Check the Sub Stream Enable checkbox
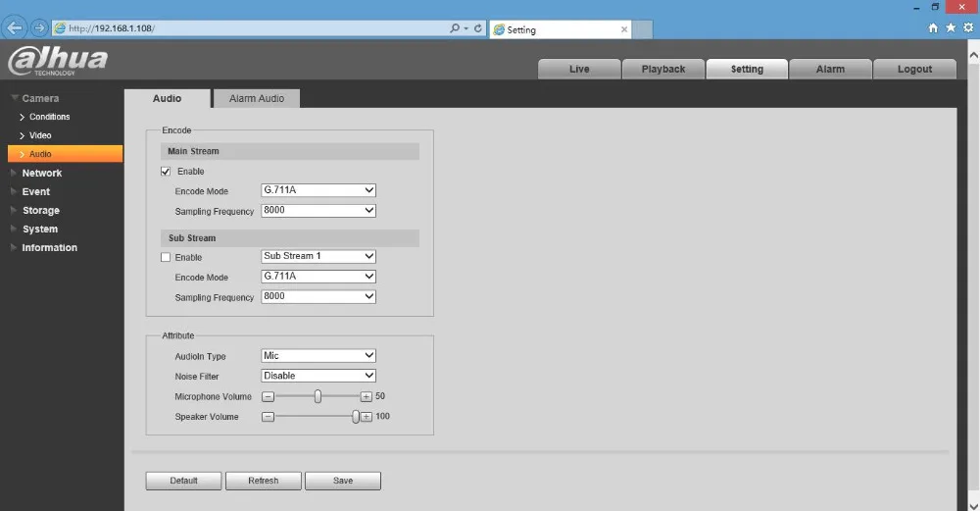Image resolution: width=980 pixels, height=511 pixels. [x=166, y=257]
